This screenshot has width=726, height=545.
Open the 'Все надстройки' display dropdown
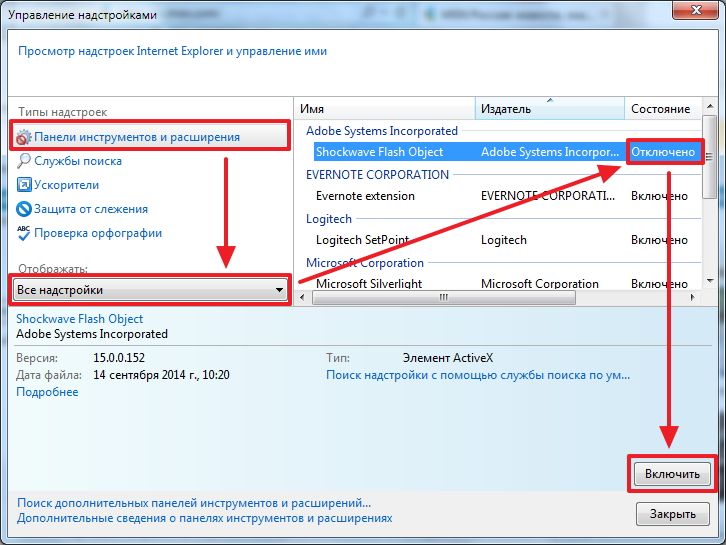140,290
